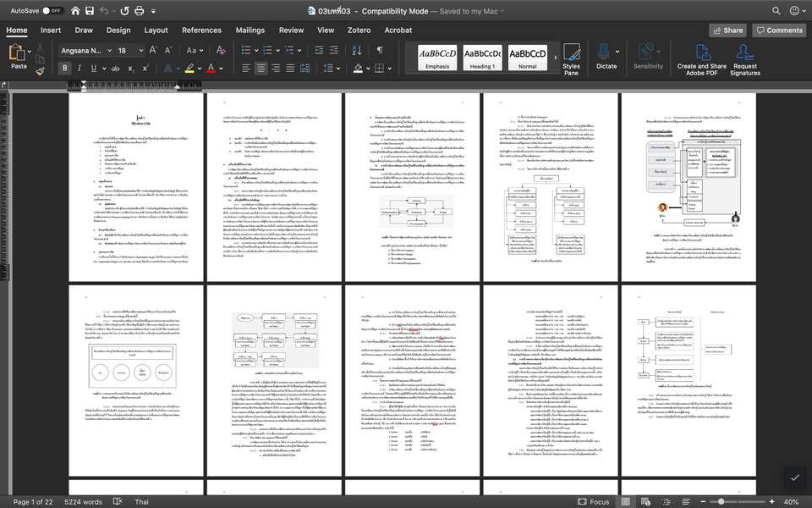Toggle bold formatting
Screen dimensions: 812x508
click(65, 68)
